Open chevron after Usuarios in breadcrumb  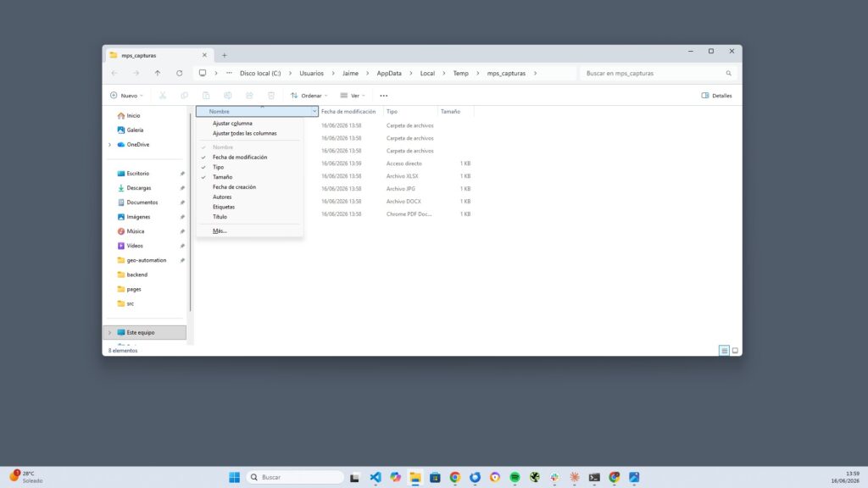pos(333,73)
